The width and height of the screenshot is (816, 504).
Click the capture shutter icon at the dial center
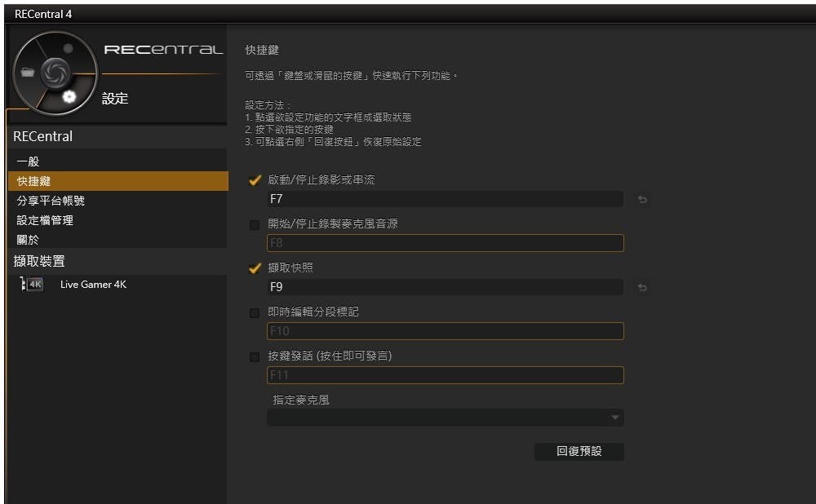pos(55,72)
